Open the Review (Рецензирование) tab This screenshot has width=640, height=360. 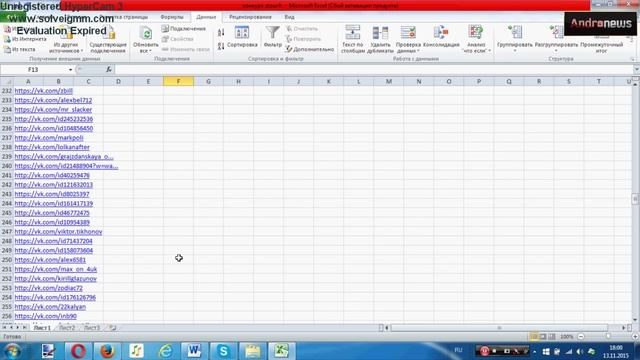tap(250, 17)
